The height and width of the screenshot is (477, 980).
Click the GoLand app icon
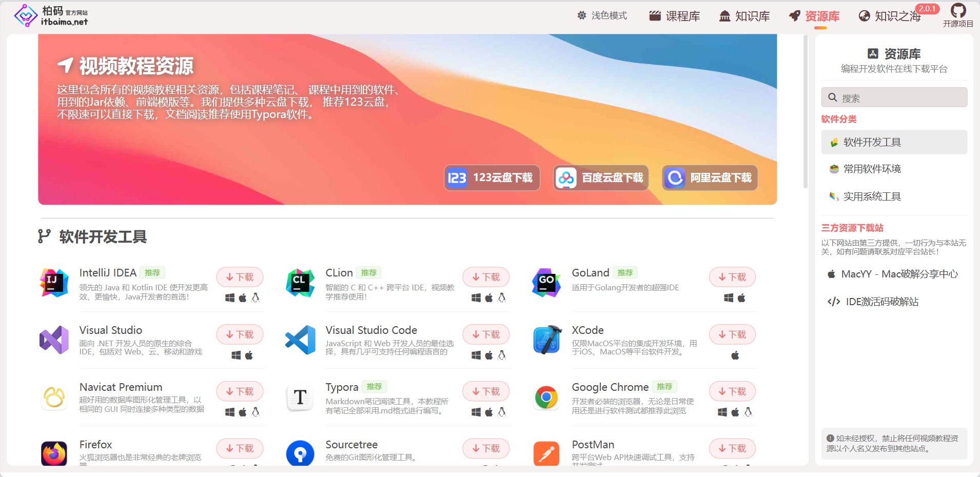(x=546, y=283)
